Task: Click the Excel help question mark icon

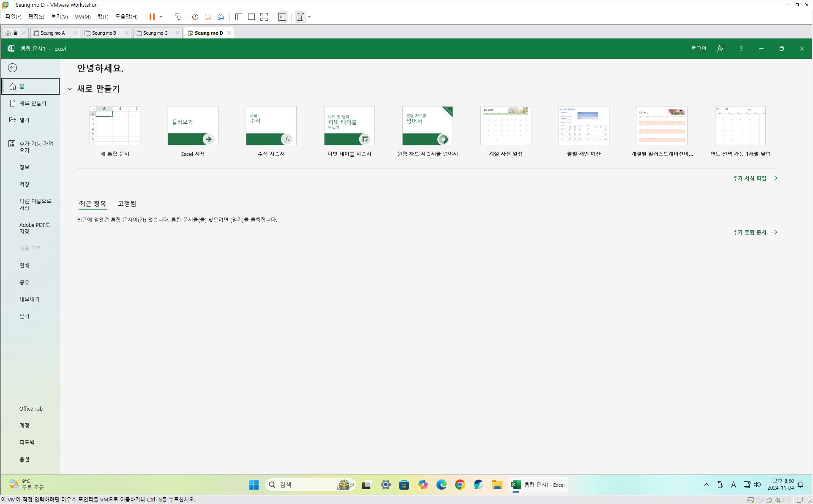Action: pos(741,49)
